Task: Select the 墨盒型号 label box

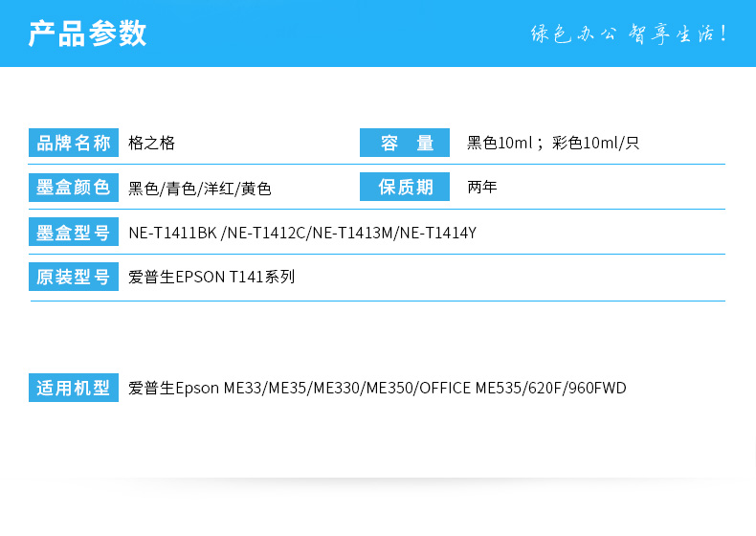Action: tap(74, 233)
